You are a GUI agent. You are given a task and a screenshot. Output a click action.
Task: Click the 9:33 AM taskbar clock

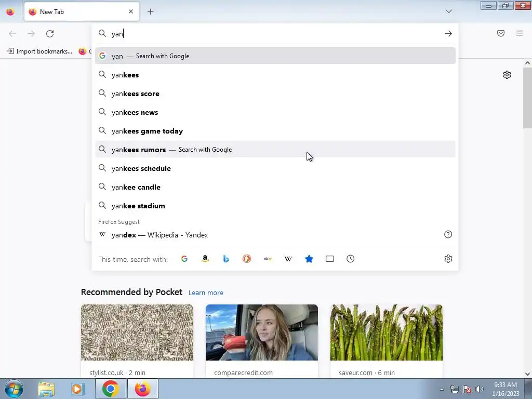click(x=506, y=389)
